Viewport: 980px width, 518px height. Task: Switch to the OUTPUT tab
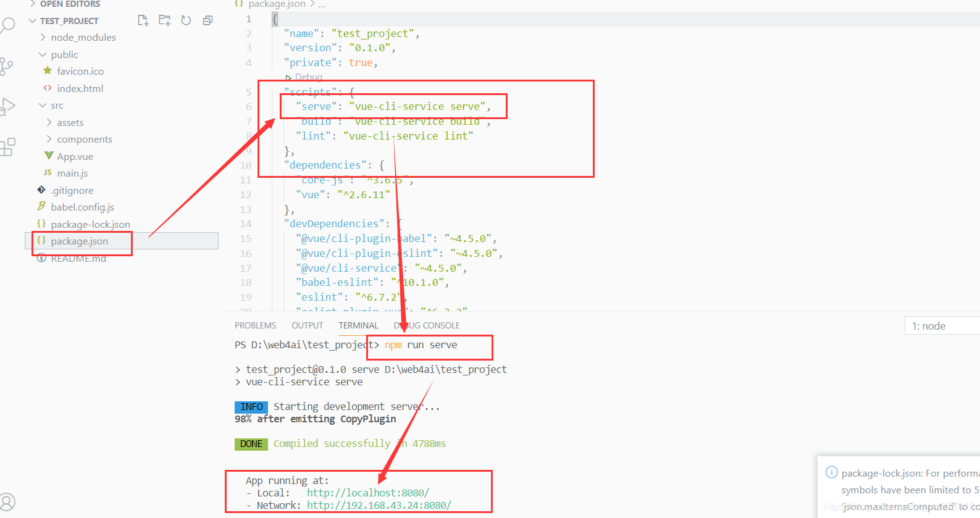[307, 325]
